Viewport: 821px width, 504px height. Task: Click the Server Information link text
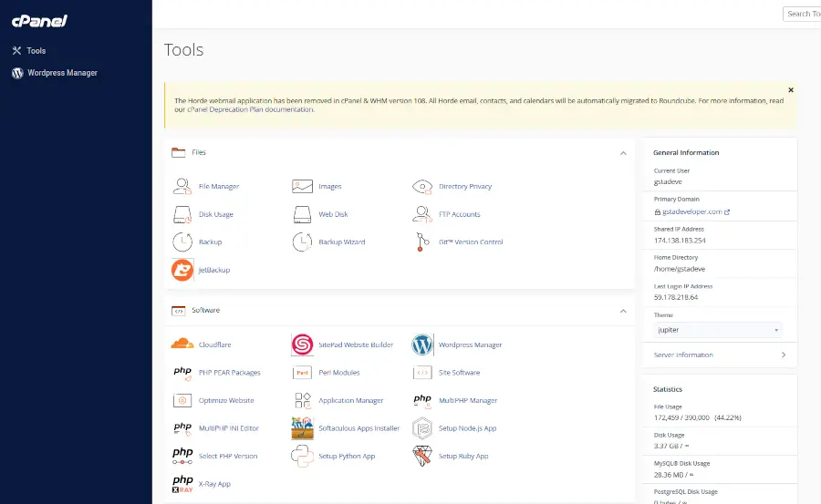[x=683, y=355]
